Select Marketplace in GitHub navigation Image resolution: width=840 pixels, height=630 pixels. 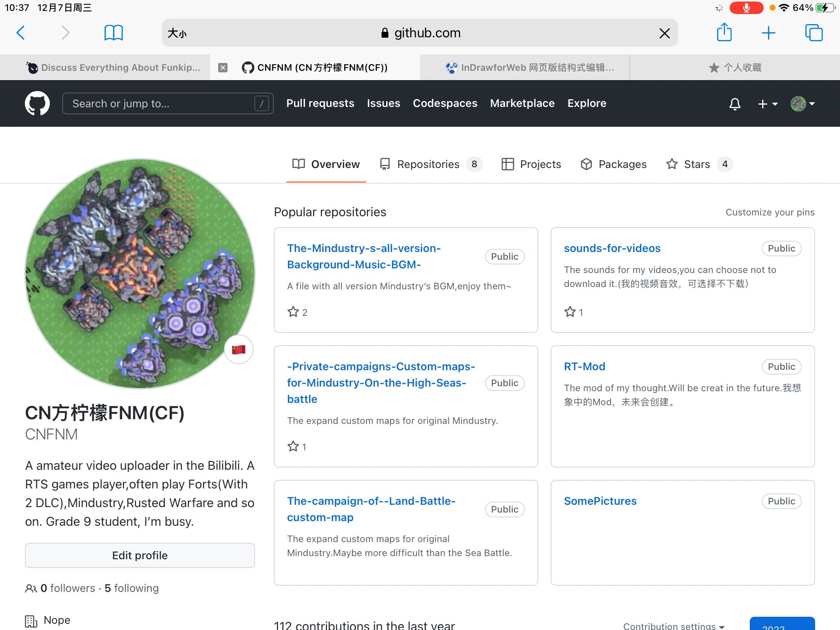(522, 103)
